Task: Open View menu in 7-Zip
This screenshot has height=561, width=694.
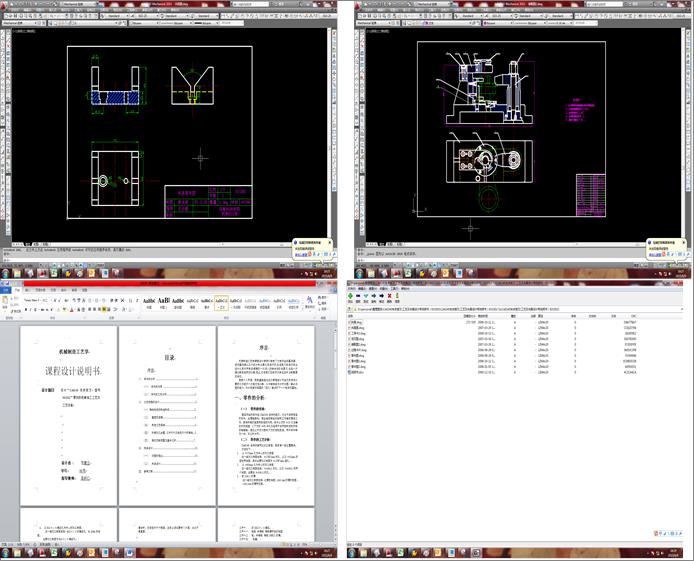Action: click(373, 288)
